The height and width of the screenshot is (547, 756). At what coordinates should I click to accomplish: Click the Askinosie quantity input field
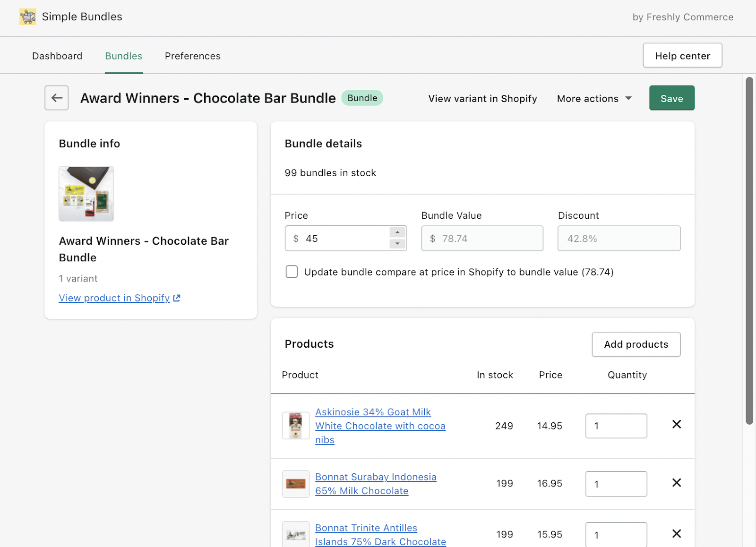[x=616, y=426]
